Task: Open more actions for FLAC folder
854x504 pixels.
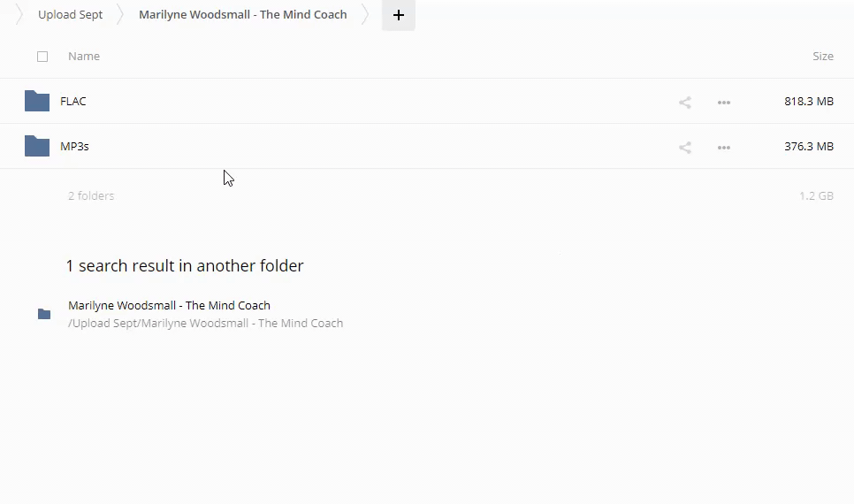Action: coord(724,103)
